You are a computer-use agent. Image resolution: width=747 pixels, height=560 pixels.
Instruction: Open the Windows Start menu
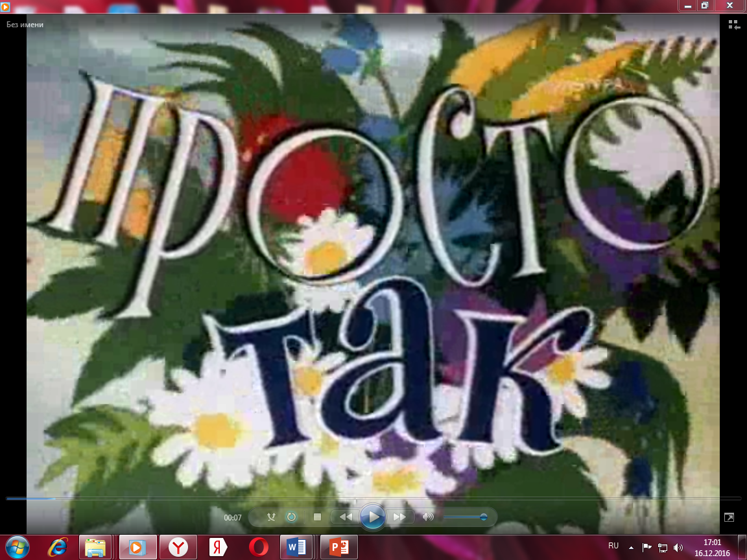(x=18, y=548)
